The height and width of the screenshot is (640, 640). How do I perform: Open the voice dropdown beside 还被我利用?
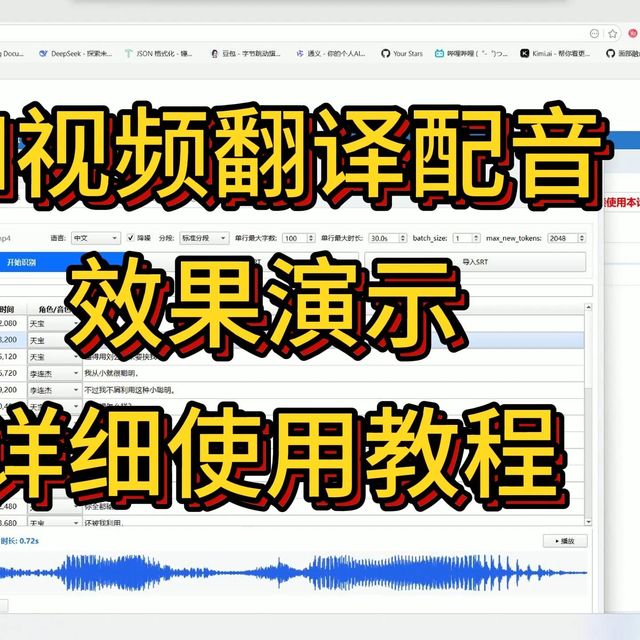(x=55, y=522)
